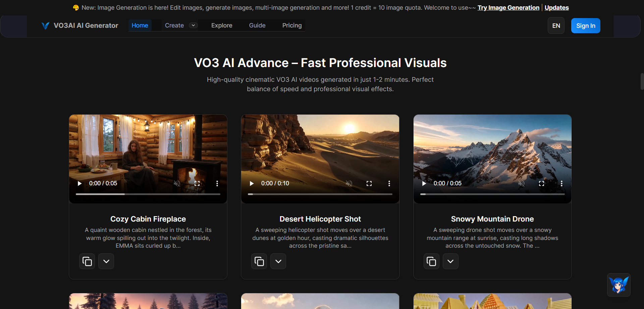Unmute the Cozy Cabin Fireplace video
The image size is (644, 309).
coord(177,183)
